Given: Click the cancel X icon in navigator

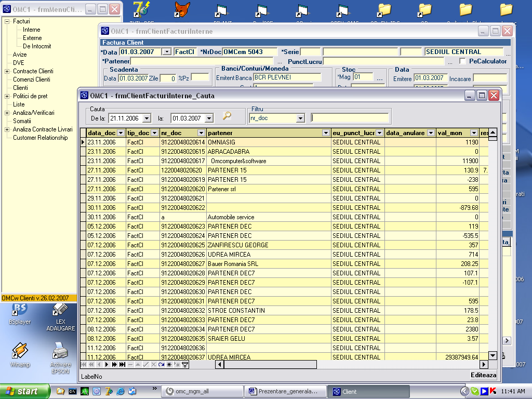Looking at the screenshot, I should (153, 365).
